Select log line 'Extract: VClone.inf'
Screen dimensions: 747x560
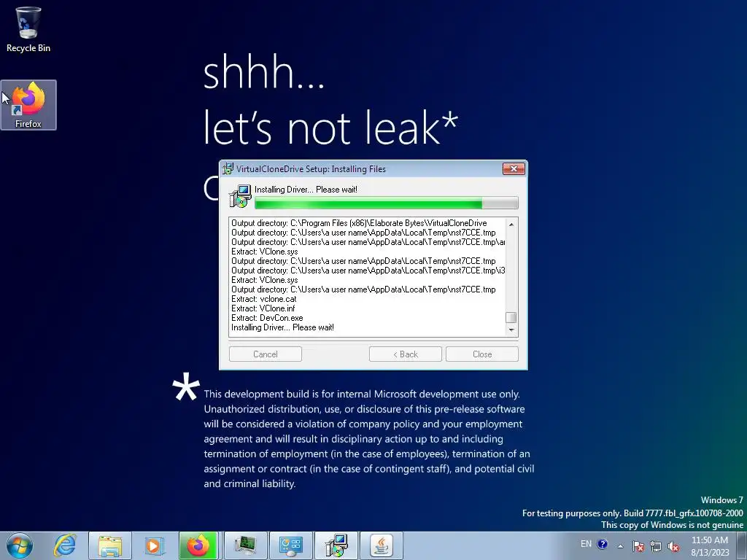coord(263,308)
